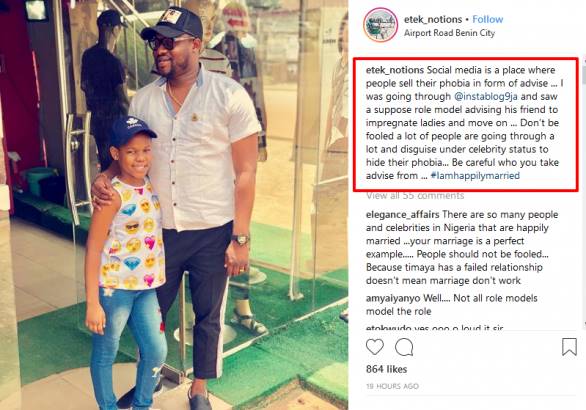Image resolution: width=586 pixels, height=410 pixels.
Task: Follow the etek_notions account
Action: tap(487, 19)
